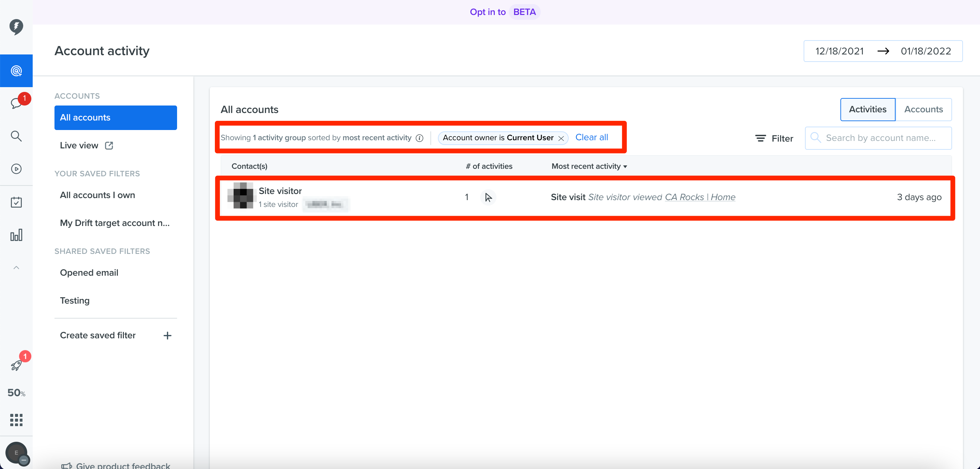
Task: Open the CA Rocks | Home link
Action: tap(700, 197)
